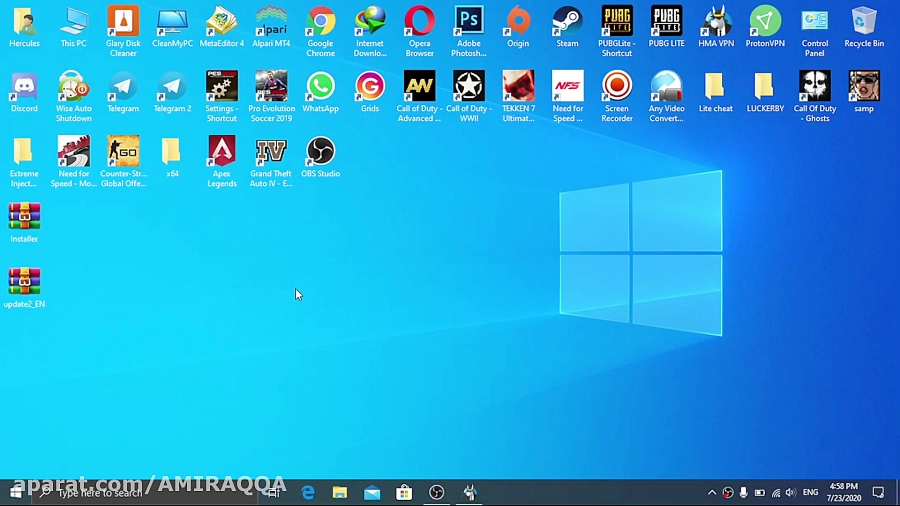
Task: Open Microsoft Edge from taskbar
Action: pos(308,493)
